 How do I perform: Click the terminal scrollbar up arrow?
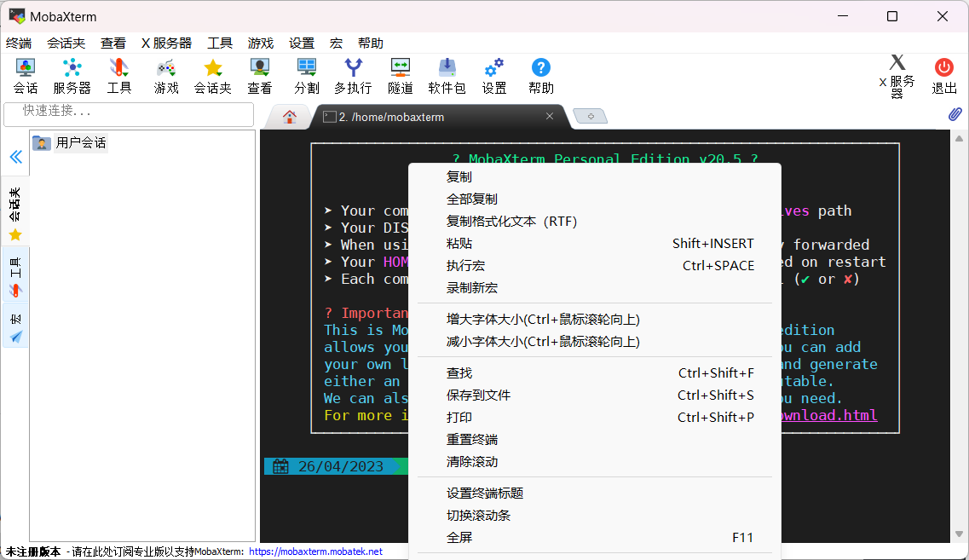pyautogui.click(x=959, y=138)
